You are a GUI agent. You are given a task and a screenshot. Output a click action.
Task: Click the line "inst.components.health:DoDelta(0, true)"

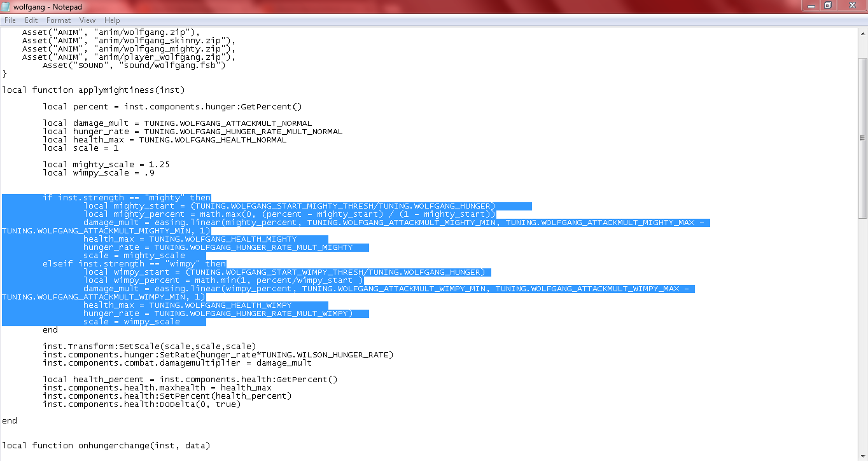pyautogui.click(x=142, y=404)
